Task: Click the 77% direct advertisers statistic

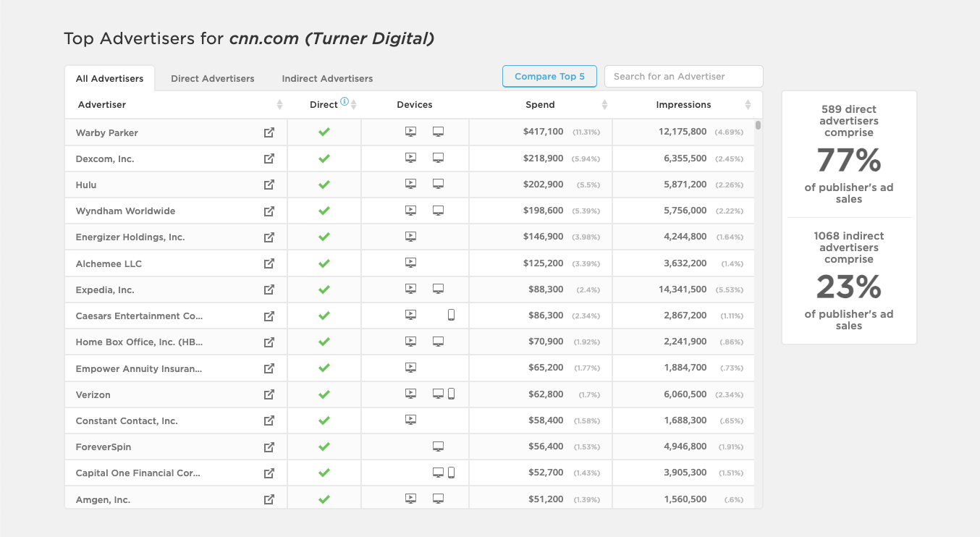Action: pyautogui.click(x=849, y=160)
